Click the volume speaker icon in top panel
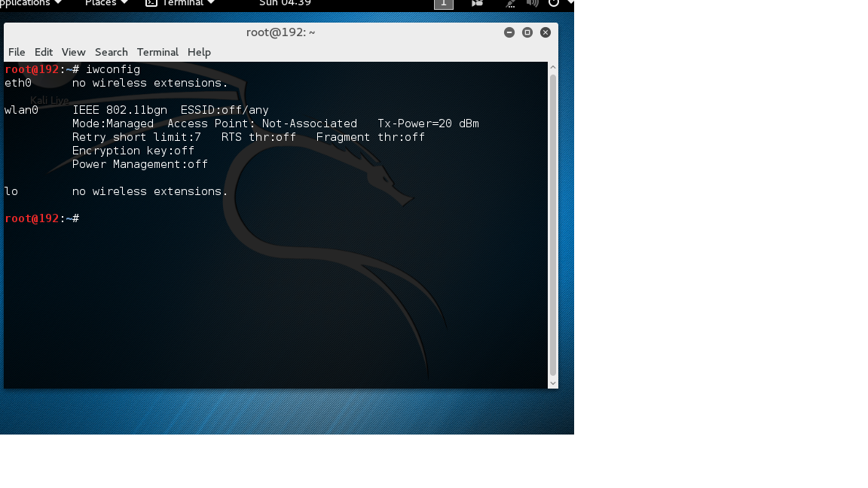The height and width of the screenshot is (488, 868). (x=533, y=3)
